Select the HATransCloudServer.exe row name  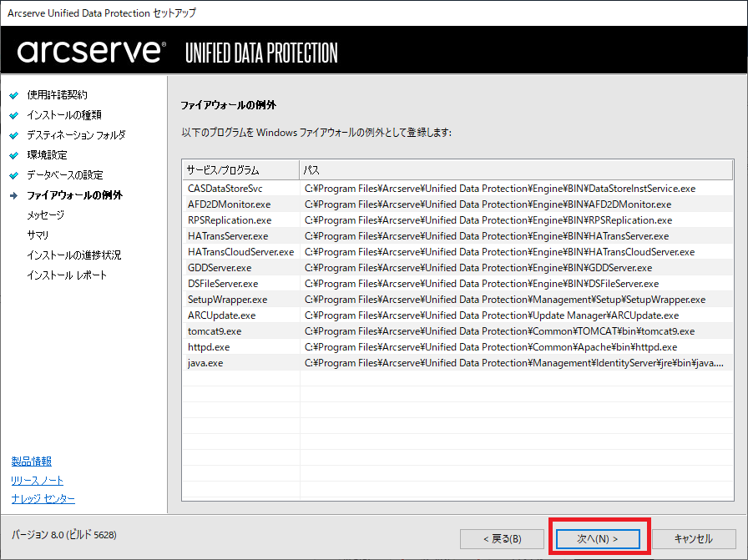point(241,252)
